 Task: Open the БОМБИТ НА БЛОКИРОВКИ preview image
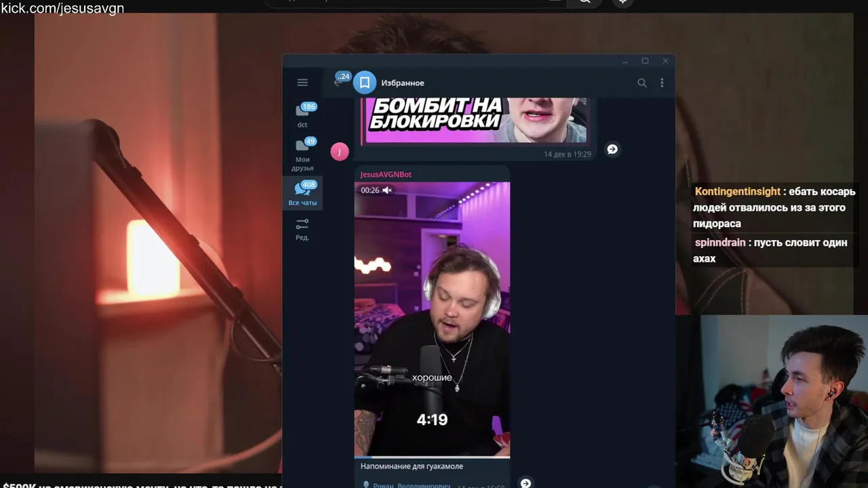point(476,120)
